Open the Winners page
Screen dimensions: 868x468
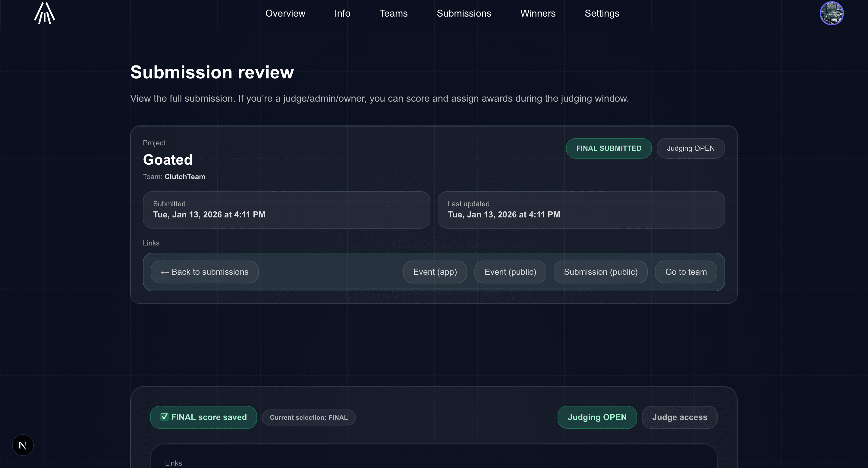(x=537, y=13)
